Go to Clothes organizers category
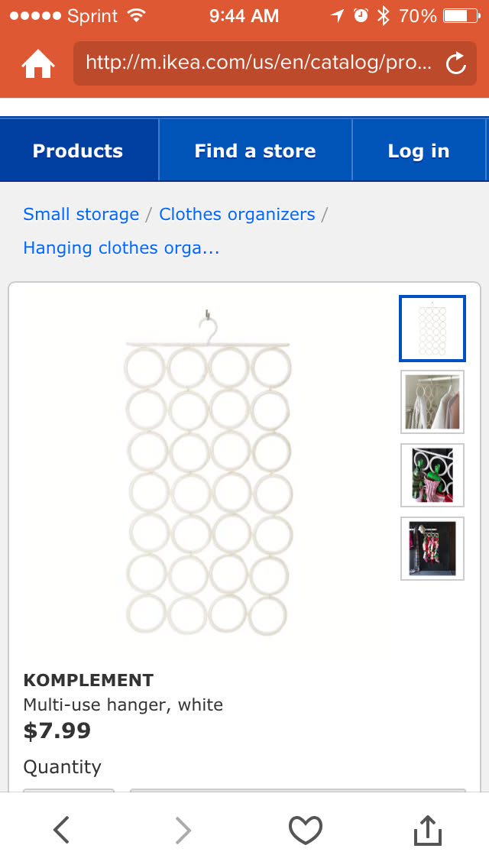This screenshot has height=868, width=489. tap(237, 214)
